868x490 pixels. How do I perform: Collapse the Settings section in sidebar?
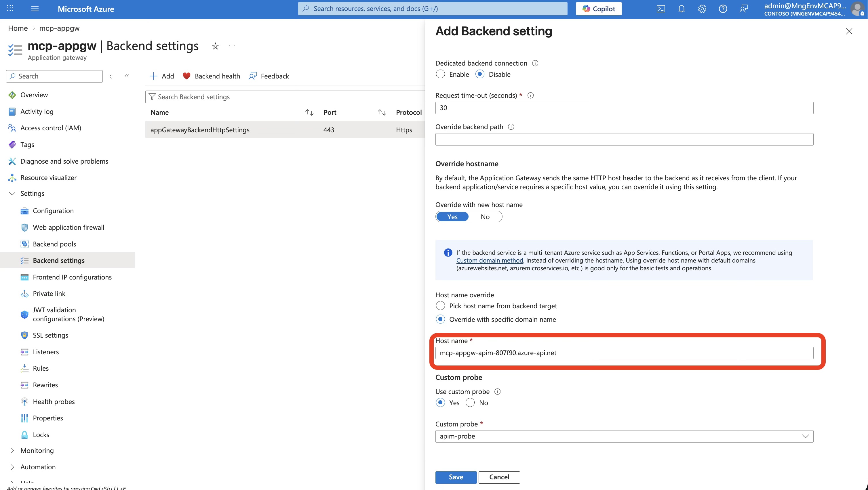[12, 193]
